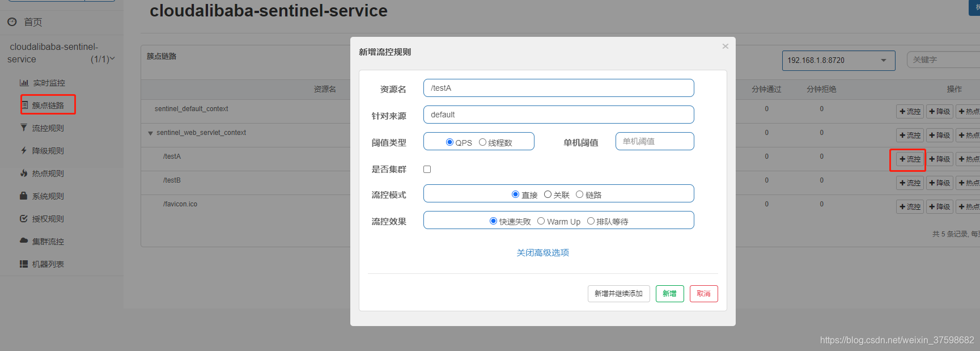Image resolution: width=980 pixels, height=351 pixels.
Task: Click the 授权规则 check icon
Action: (24, 219)
